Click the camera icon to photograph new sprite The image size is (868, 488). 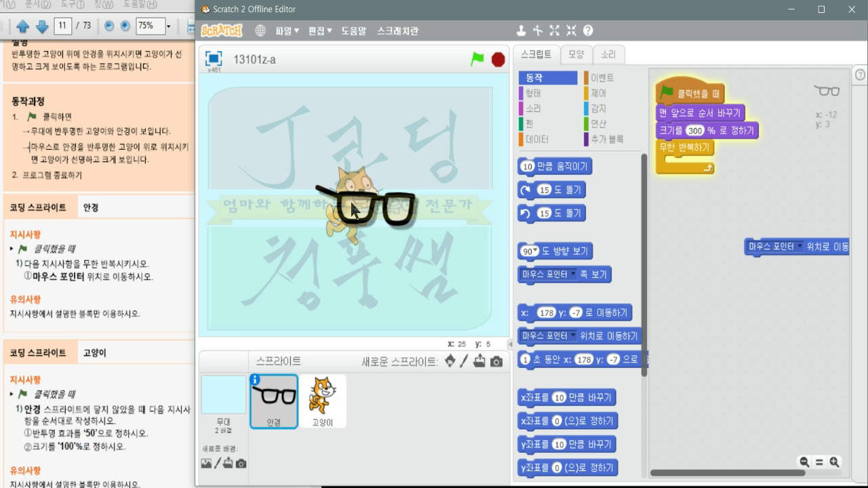click(497, 362)
